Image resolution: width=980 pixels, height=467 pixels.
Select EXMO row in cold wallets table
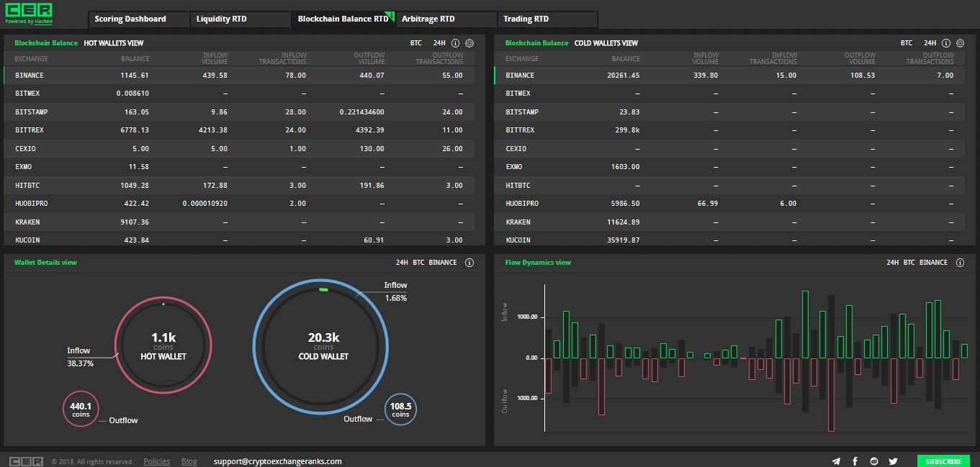click(x=729, y=167)
